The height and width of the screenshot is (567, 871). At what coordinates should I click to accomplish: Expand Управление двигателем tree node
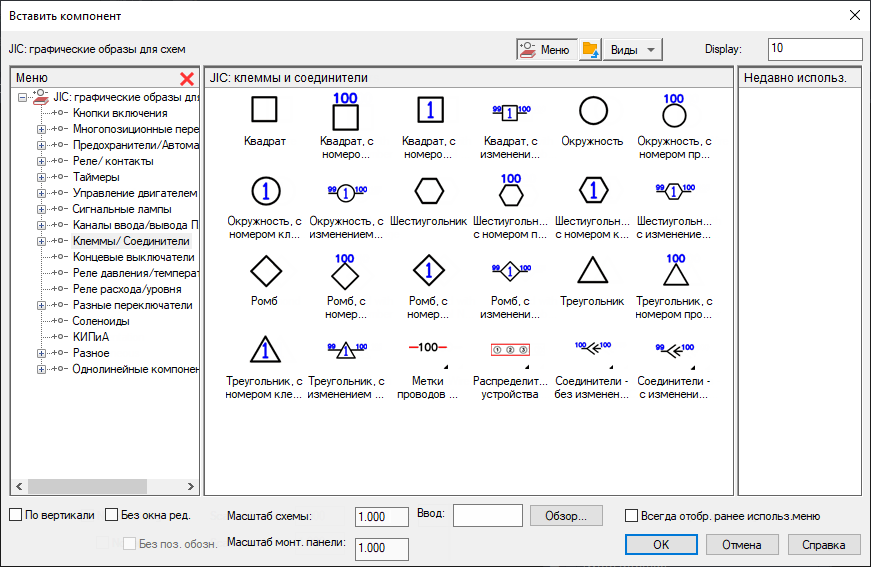coord(41,193)
